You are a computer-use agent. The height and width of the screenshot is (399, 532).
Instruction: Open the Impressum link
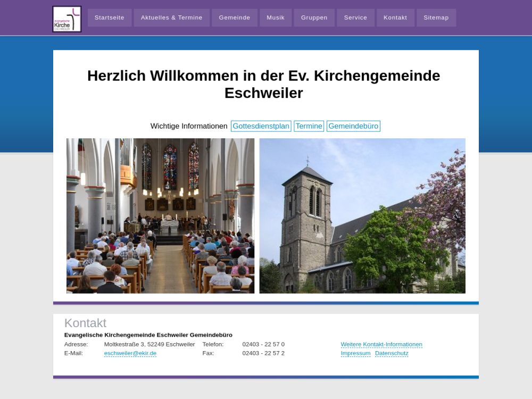[x=355, y=353]
